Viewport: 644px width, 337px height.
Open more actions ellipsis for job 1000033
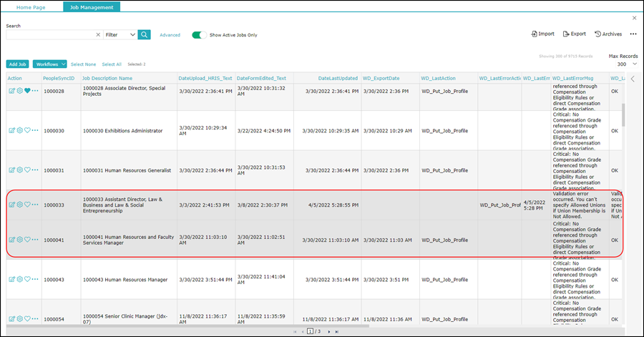(x=35, y=205)
